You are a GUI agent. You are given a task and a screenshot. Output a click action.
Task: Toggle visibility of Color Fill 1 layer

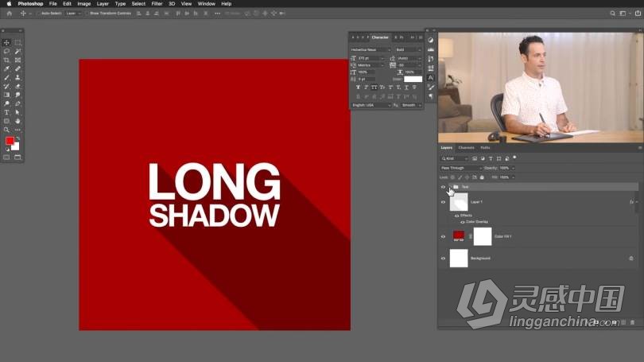pos(443,236)
